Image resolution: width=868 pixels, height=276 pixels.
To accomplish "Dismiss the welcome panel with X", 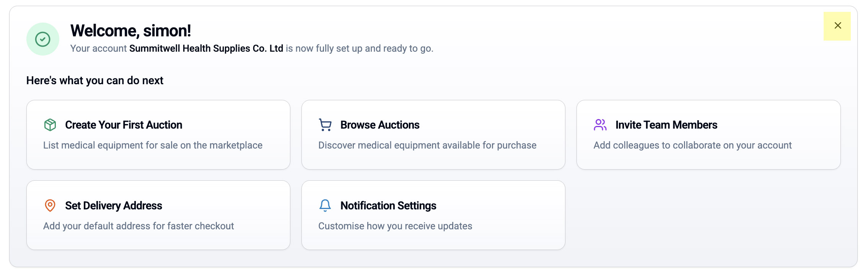I will pyautogui.click(x=837, y=26).
